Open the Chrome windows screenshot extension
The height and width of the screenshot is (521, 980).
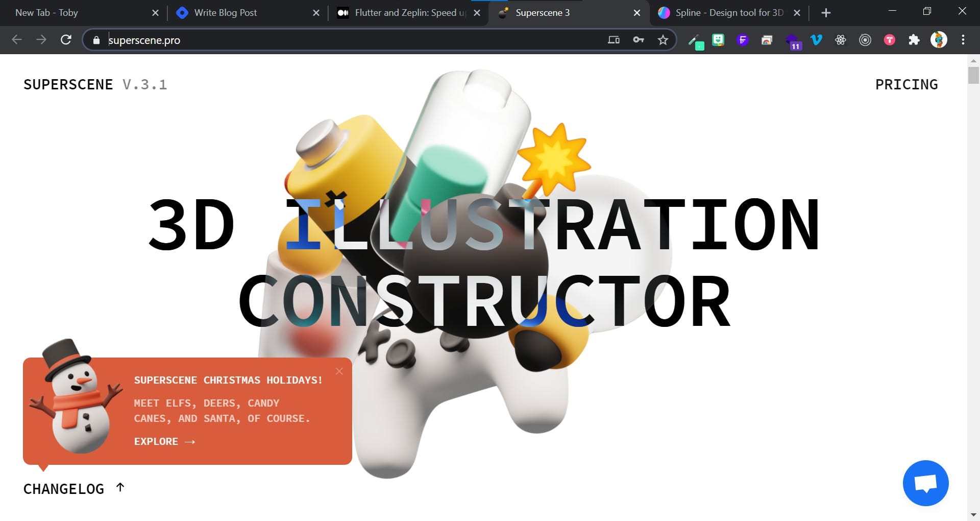click(767, 40)
